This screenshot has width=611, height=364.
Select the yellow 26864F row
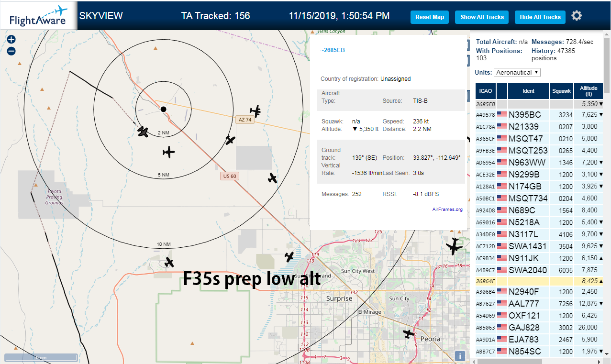539,282
